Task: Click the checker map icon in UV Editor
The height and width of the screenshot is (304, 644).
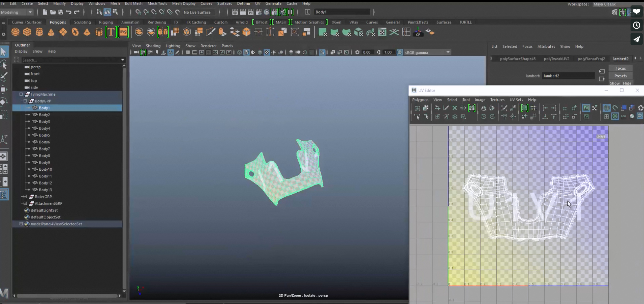Action: click(615, 116)
